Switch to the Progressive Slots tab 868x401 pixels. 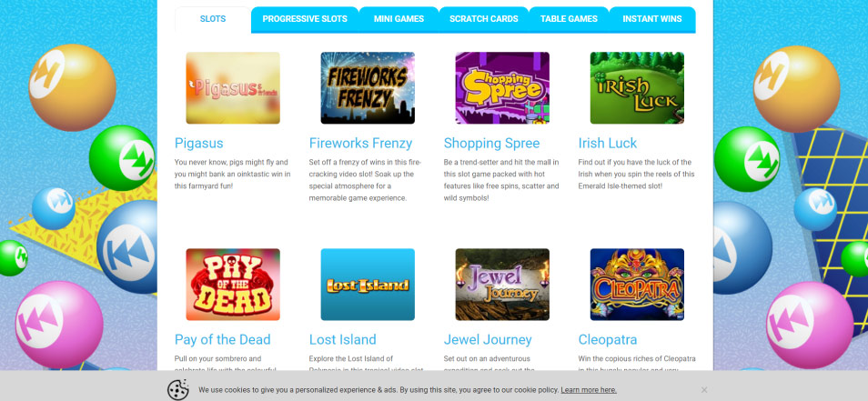305,19
